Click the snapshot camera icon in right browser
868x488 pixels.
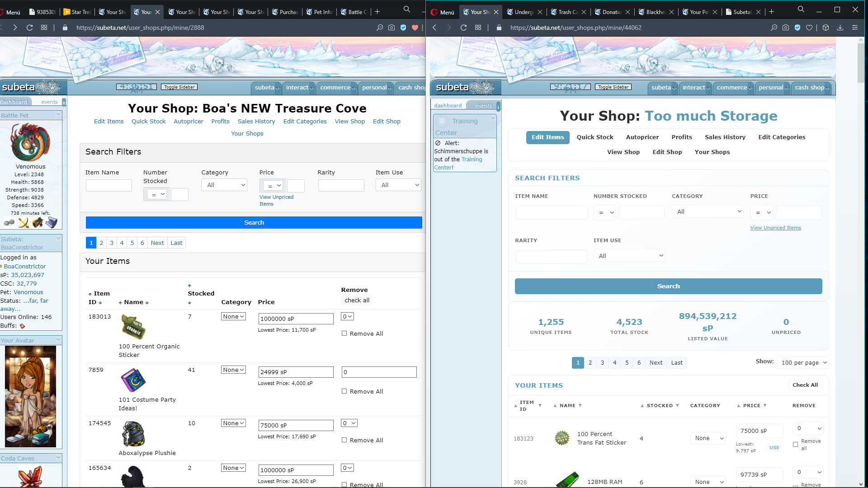pyautogui.click(x=786, y=28)
